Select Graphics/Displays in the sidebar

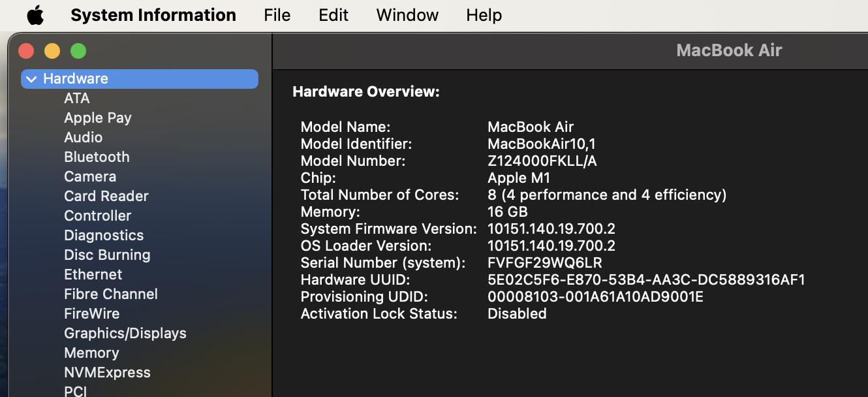(125, 333)
